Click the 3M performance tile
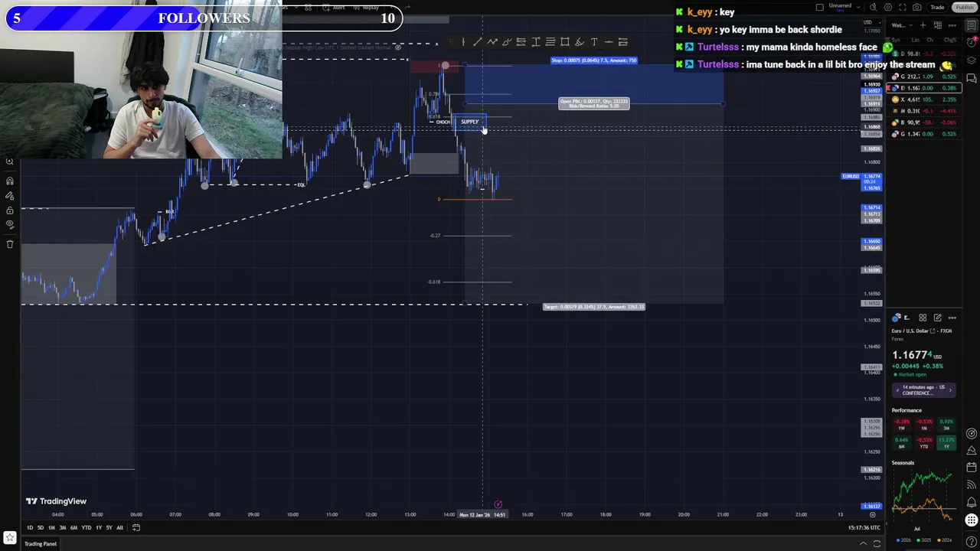The image size is (980, 551). [x=946, y=425]
